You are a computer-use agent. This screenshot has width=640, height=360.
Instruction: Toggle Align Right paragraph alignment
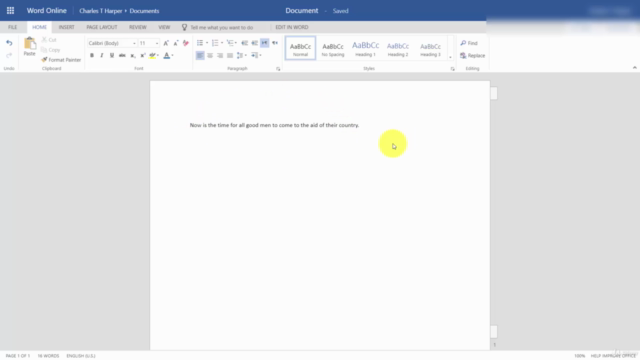coord(220,56)
